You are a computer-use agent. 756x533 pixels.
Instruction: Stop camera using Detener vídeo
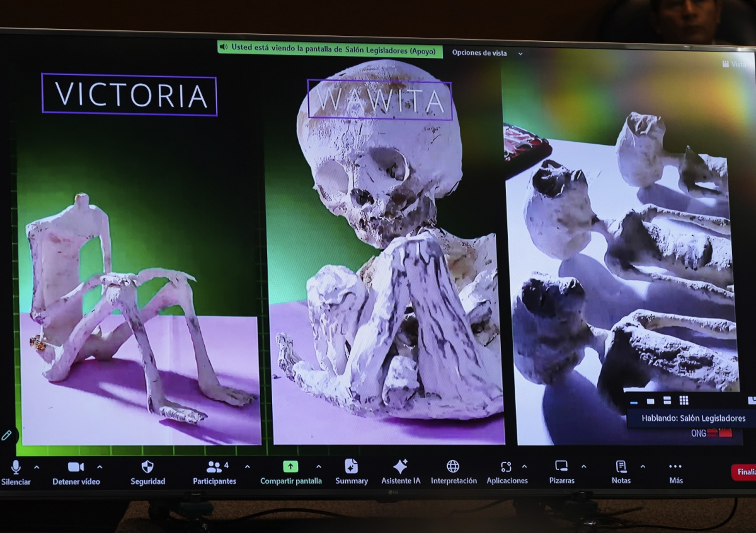tap(76, 467)
